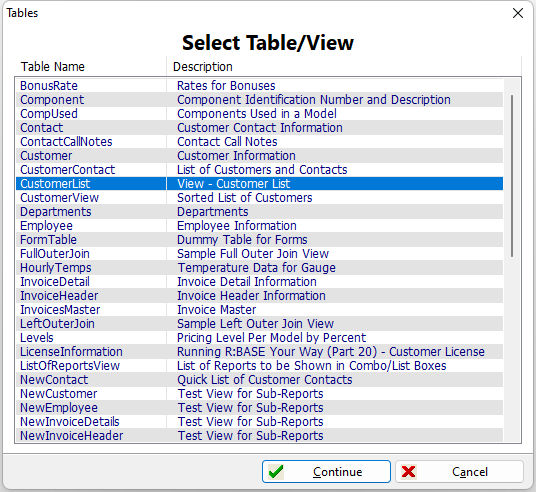Click 'Temperature Data for Gauge' description
536x492 pixels.
pyautogui.click(x=256, y=268)
